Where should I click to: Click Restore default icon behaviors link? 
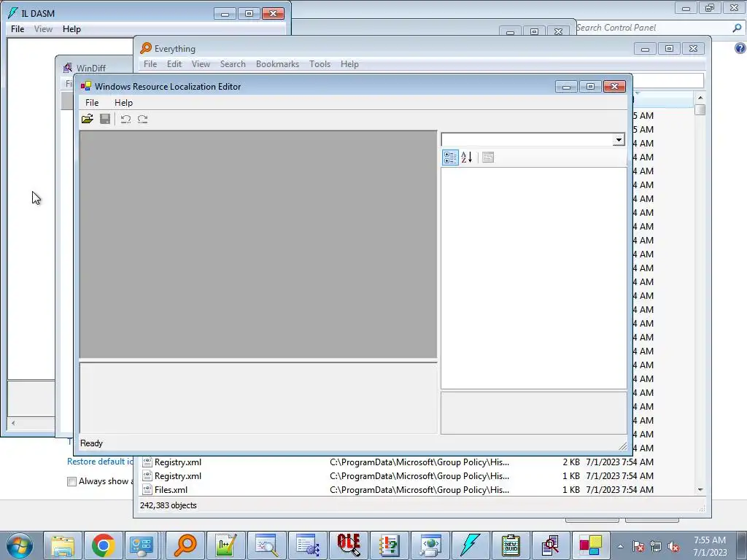click(100, 462)
